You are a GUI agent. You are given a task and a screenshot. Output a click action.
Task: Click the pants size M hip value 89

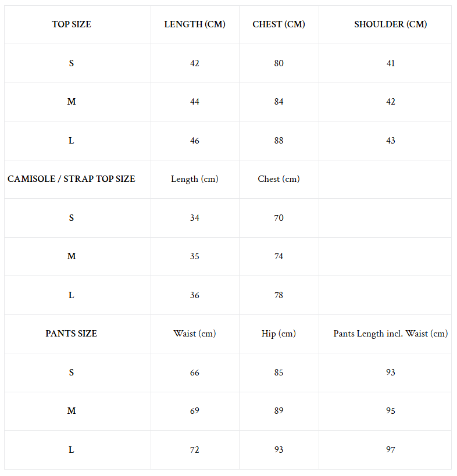point(279,411)
